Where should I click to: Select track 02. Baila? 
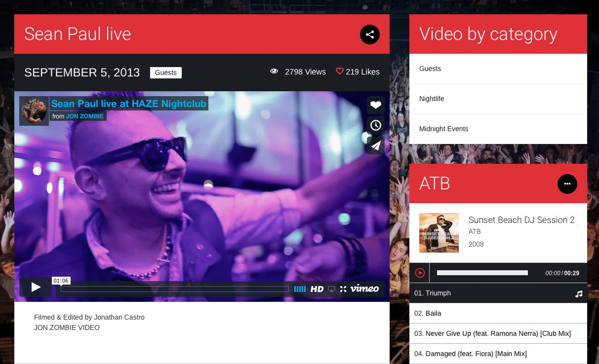coord(498,313)
